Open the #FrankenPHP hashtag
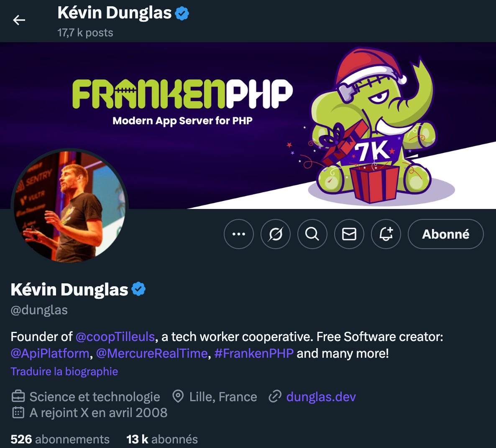The height and width of the screenshot is (448, 496). click(x=254, y=354)
